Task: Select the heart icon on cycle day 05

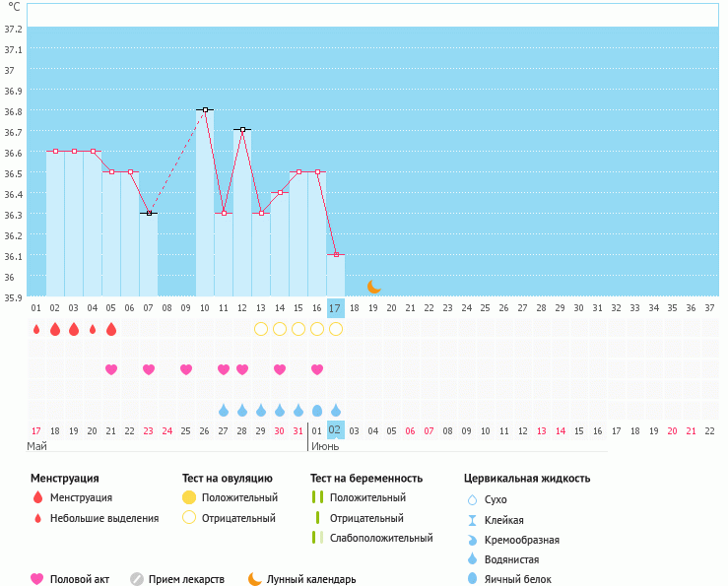Action: tap(111, 369)
